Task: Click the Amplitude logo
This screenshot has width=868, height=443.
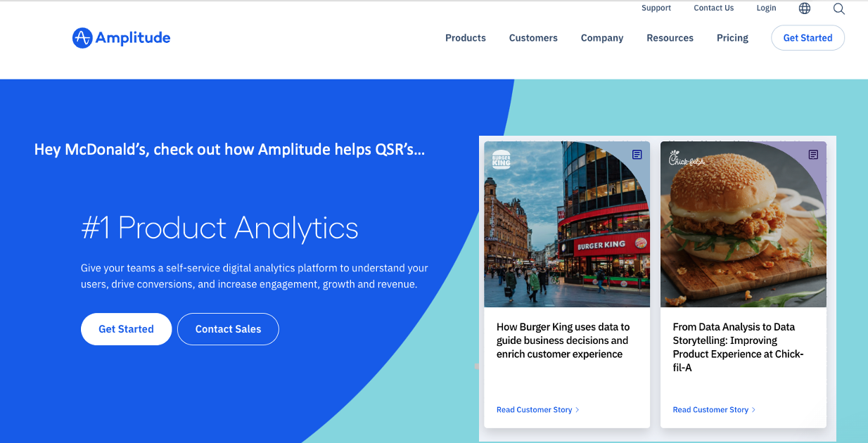Action: tap(120, 37)
